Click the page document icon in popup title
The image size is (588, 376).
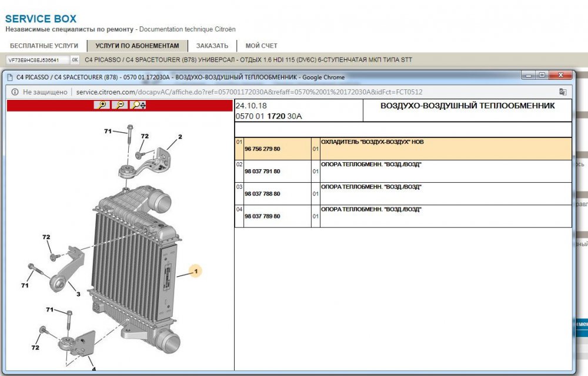pyautogui.click(x=9, y=77)
